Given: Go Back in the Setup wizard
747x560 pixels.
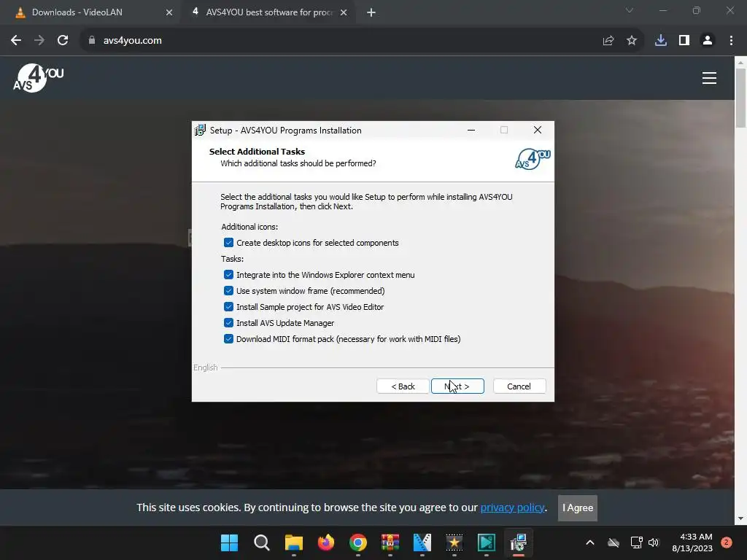Looking at the screenshot, I should (403, 386).
